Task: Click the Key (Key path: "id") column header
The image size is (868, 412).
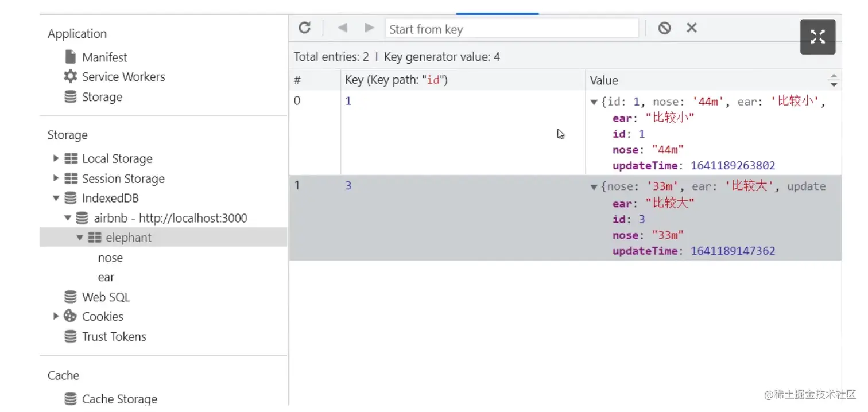Action: [463, 80]
